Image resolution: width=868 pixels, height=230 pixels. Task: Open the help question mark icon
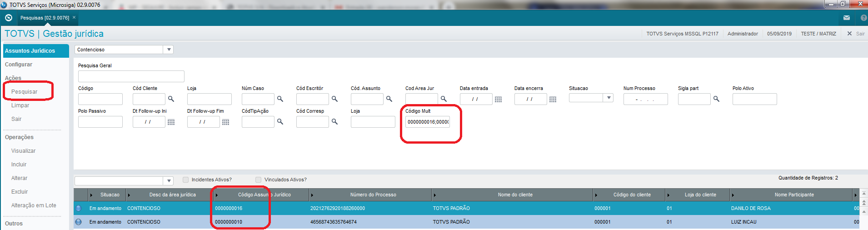(x=863, y=18)
